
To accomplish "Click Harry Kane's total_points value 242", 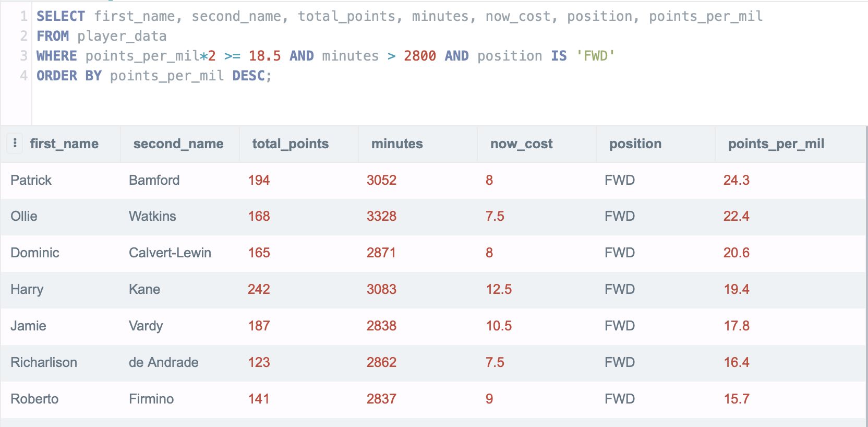I will point(259,289).
